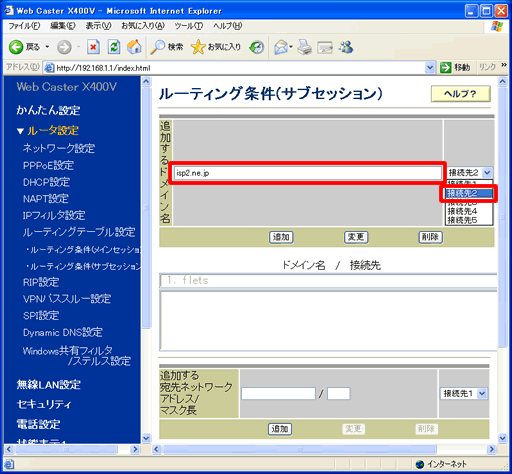Open Back button history dropdown arrow
Viewport: 512px width, 474px height.
coord(47,47)
